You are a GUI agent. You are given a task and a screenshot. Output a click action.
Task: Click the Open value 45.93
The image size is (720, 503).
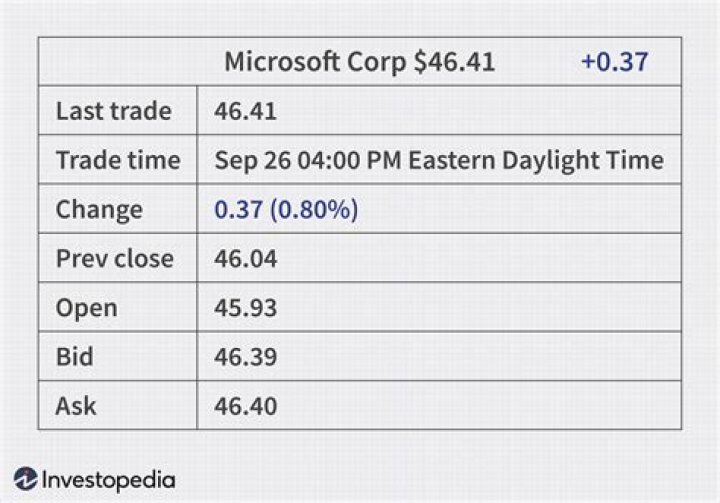click(245, 308)
